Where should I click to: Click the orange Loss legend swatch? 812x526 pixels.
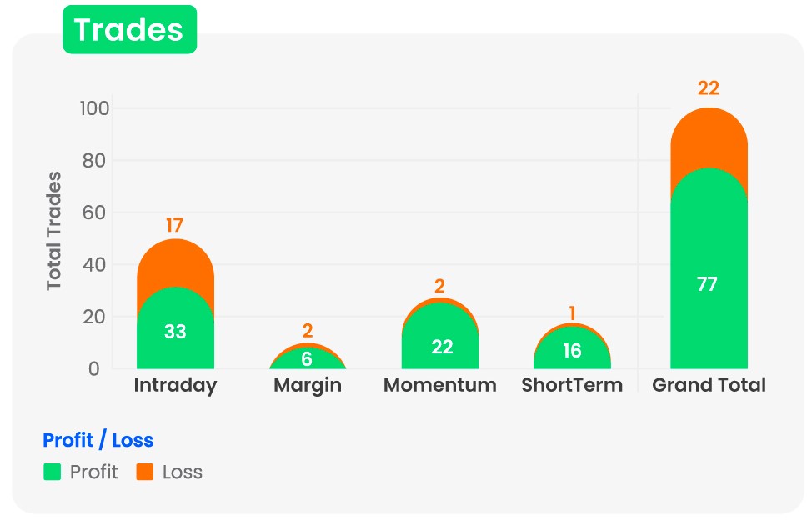pyautogui.click(x=145, y=473)
